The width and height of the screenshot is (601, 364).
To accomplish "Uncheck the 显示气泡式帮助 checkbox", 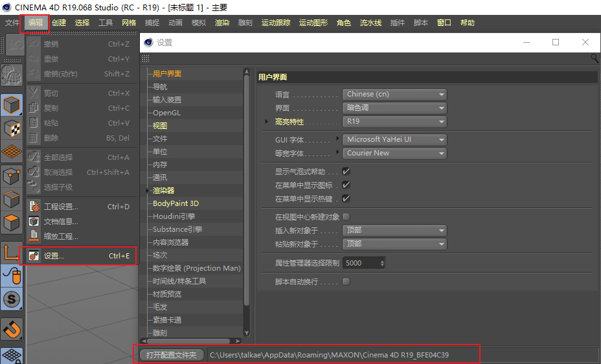I will (346, 172).
